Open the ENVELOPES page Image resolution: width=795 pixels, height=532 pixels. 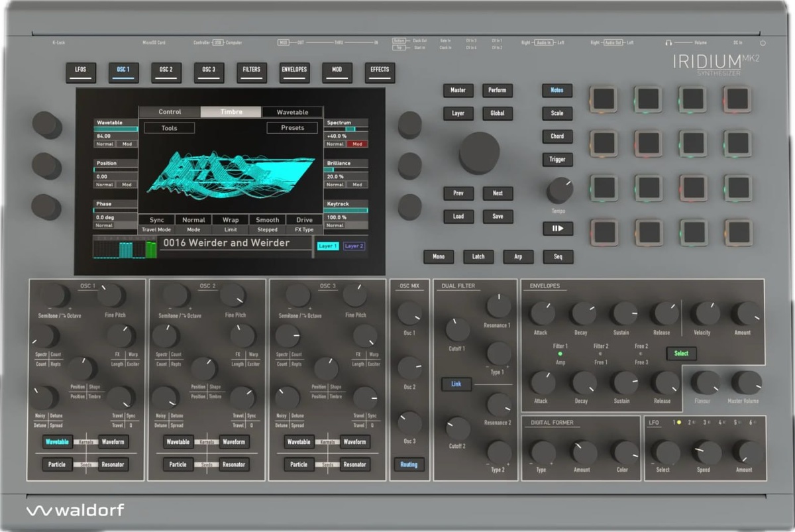tap(294, 72)
